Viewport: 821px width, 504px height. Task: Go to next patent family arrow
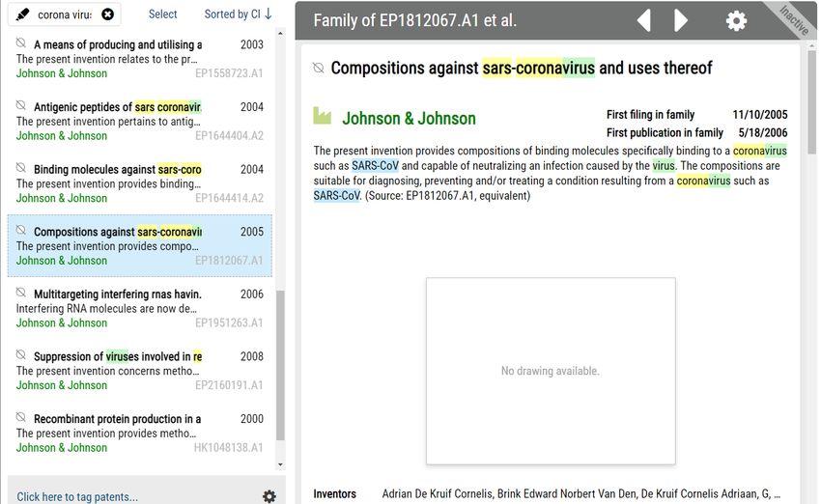point(681,20)
